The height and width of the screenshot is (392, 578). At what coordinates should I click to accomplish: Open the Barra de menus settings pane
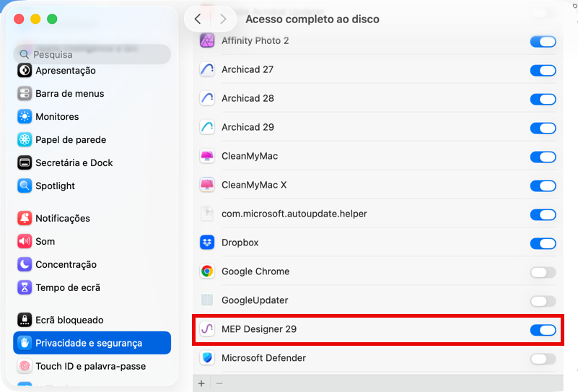(92, 93)
